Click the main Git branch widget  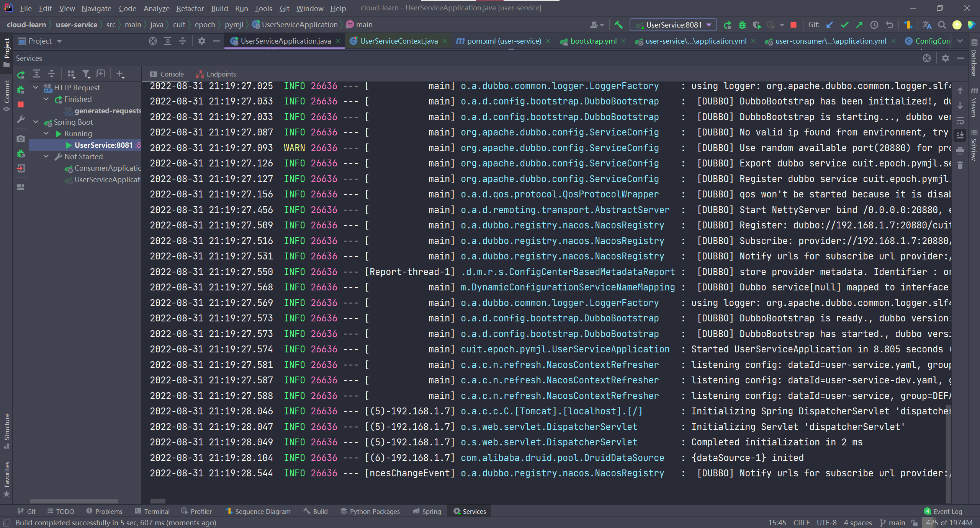point(893,523)
